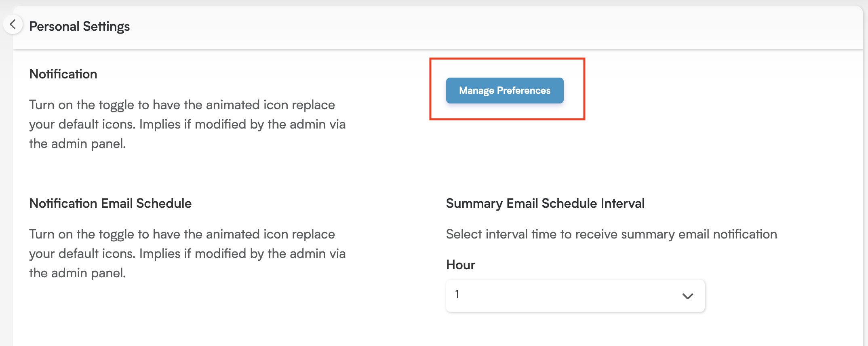Click 'Turn on the toggle' line under Email Schedule
Viewport: 868px width, 346px height.
pyautogui.click(x=182, y=234)
